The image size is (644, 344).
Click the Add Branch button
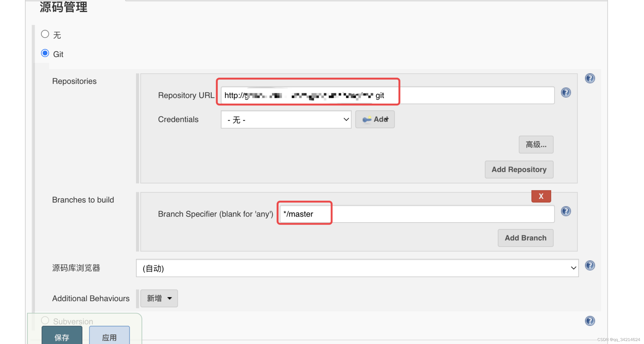525,238
